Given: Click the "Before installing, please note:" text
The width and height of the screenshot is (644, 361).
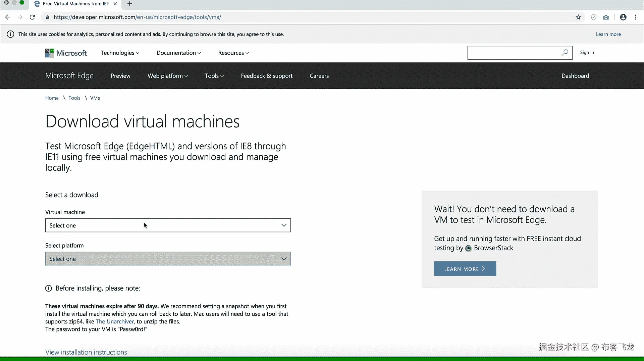Looking at the screenshot, I should [98, 288].
